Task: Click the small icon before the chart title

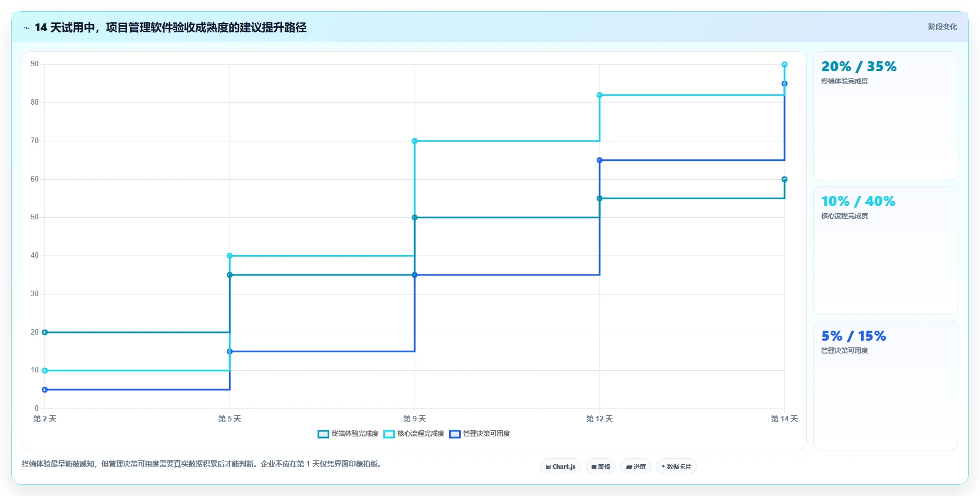Action: click(x=26, y=28)
